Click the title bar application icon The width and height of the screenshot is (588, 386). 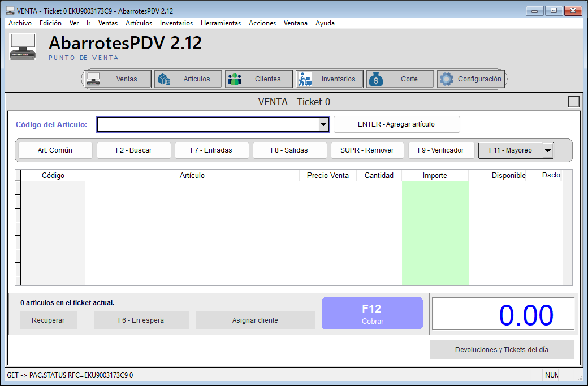tap(10, 11)
